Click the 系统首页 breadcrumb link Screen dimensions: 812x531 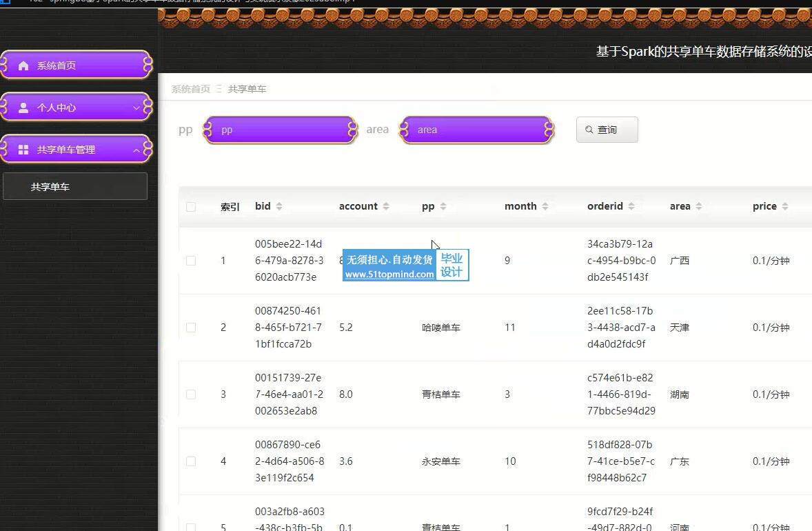tap(190, 89)
